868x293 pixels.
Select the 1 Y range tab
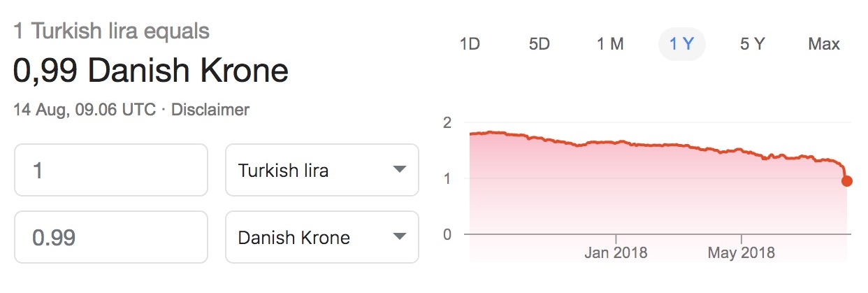pos(681,45)
